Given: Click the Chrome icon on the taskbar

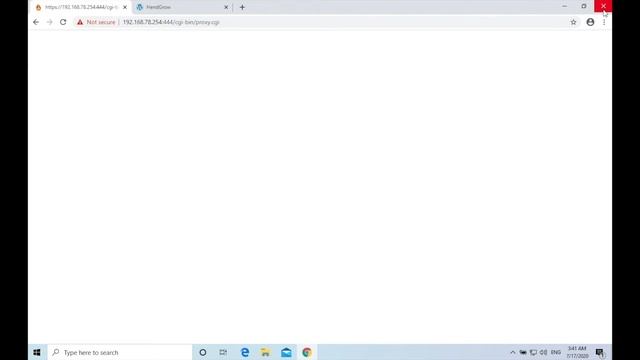Looking at the screenshot, I should tap(307, 352).
